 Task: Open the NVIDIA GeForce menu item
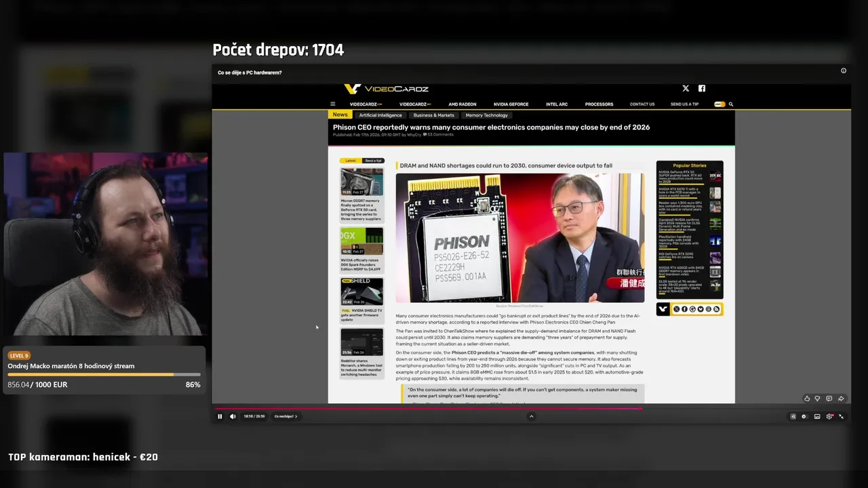tap(511, 104)
